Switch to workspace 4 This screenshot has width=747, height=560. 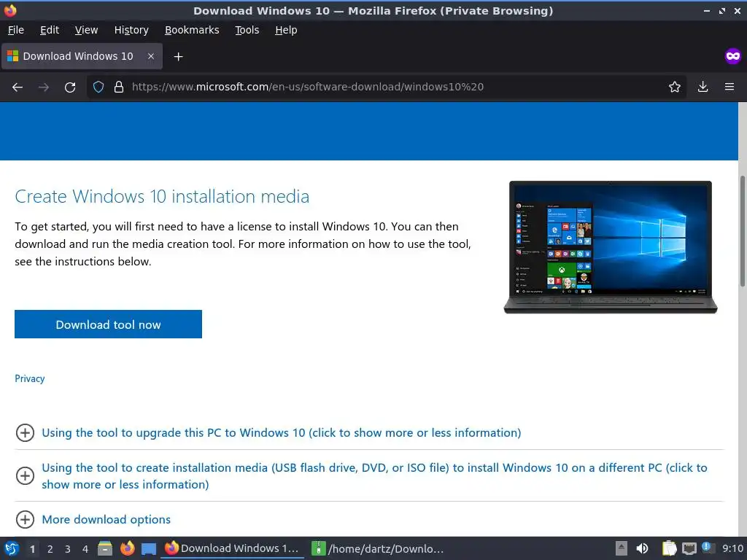[85, 549]
